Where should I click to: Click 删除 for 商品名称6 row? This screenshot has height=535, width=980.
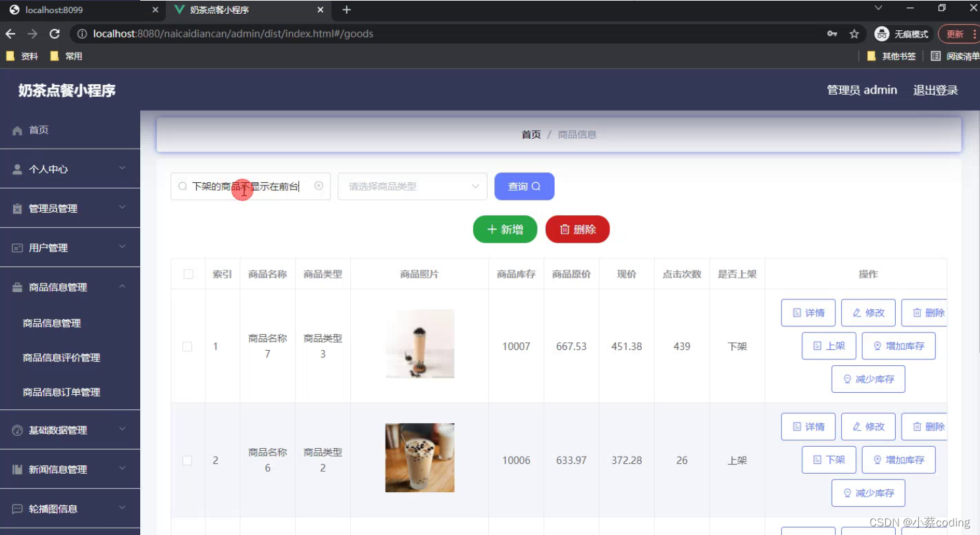925,426
